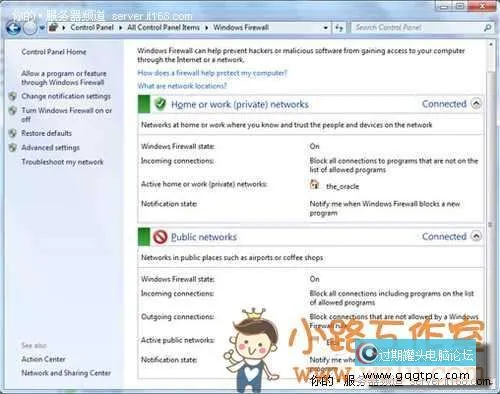Open the recent pages dropdown arrow
This screenshot has height=394, width=500.
tap(42, 28)
